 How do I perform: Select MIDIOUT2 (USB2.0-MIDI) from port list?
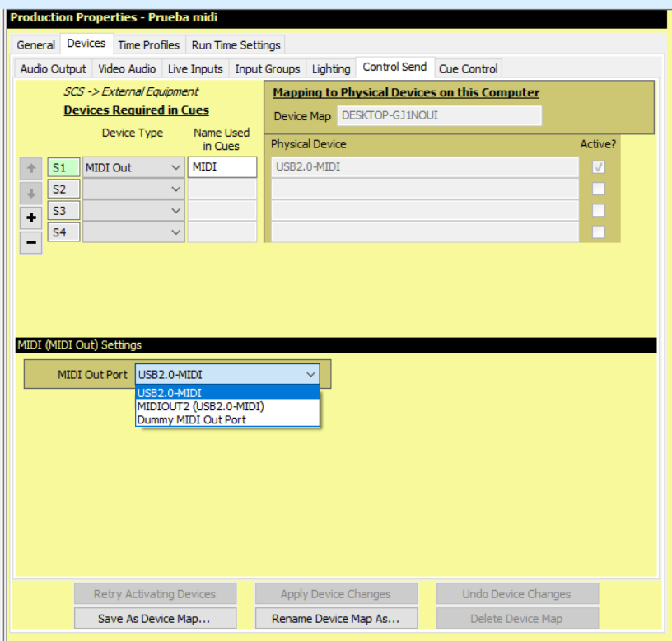point(201,406)
